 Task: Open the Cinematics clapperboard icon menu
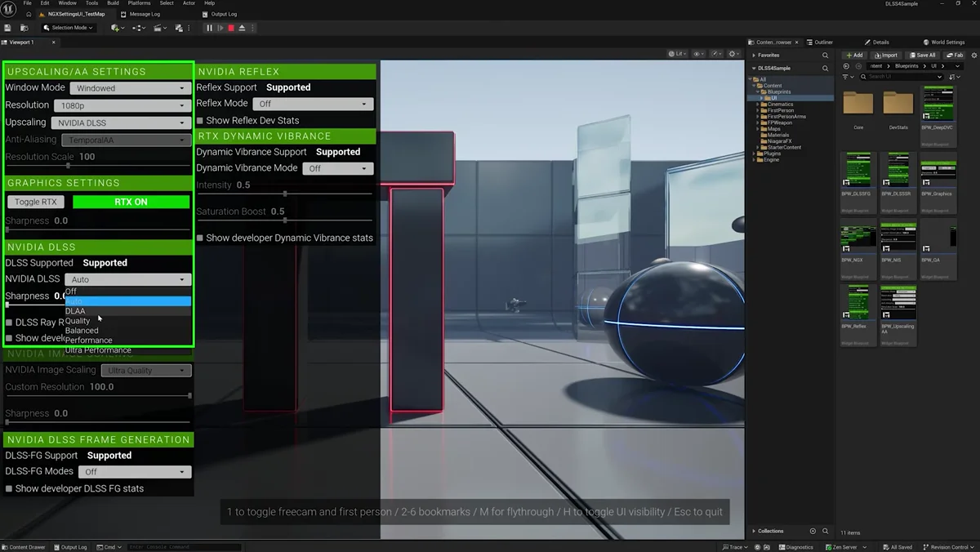[x=160, y=28]
